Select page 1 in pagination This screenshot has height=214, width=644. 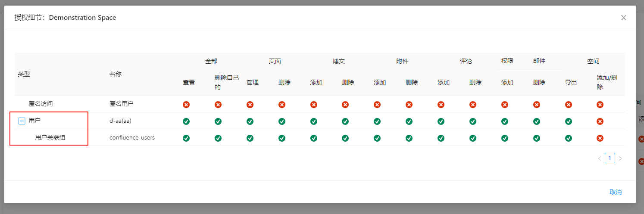point(610,158)
